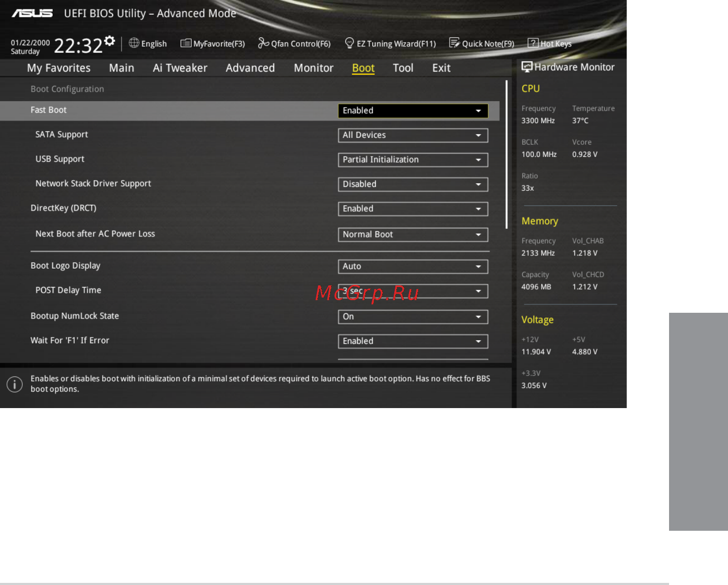This screenshot has height=585, width=728.
Task: Select Next Boot after AC Power Loss label
Action: click(x=95, y=234)
